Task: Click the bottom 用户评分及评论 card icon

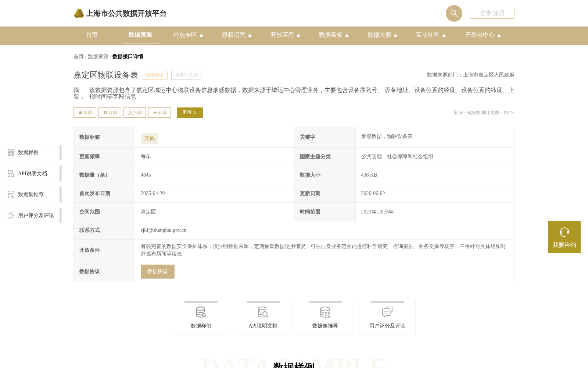Action: click(x=387, y=312)
